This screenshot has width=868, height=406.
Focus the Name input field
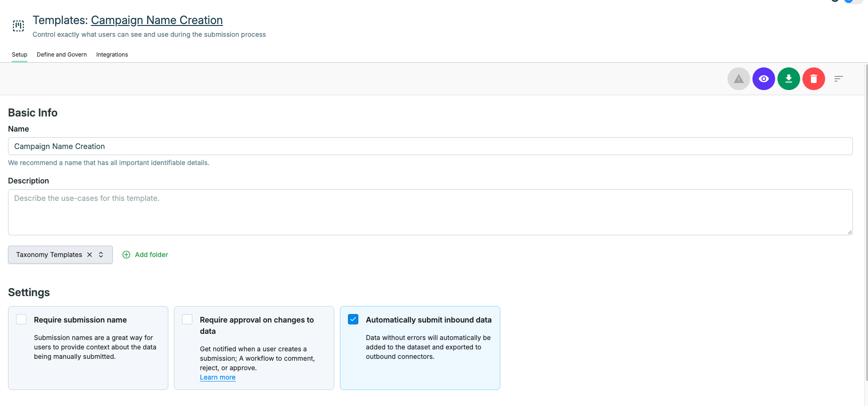(430, 146)
